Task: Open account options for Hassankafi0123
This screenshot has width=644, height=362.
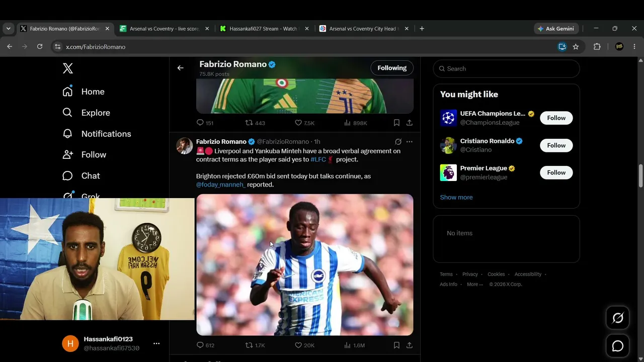Action: (x=156, y=344)
